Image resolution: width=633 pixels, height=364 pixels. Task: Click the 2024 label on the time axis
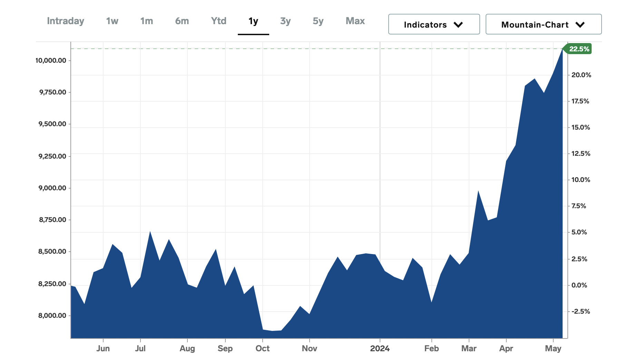pyautogui.click(x=380, y=349)
